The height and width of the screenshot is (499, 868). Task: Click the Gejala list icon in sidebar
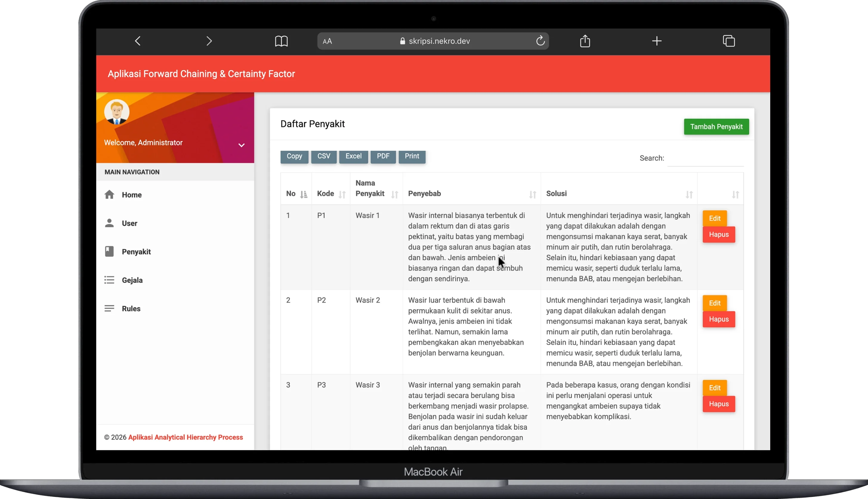pos(109,280)
